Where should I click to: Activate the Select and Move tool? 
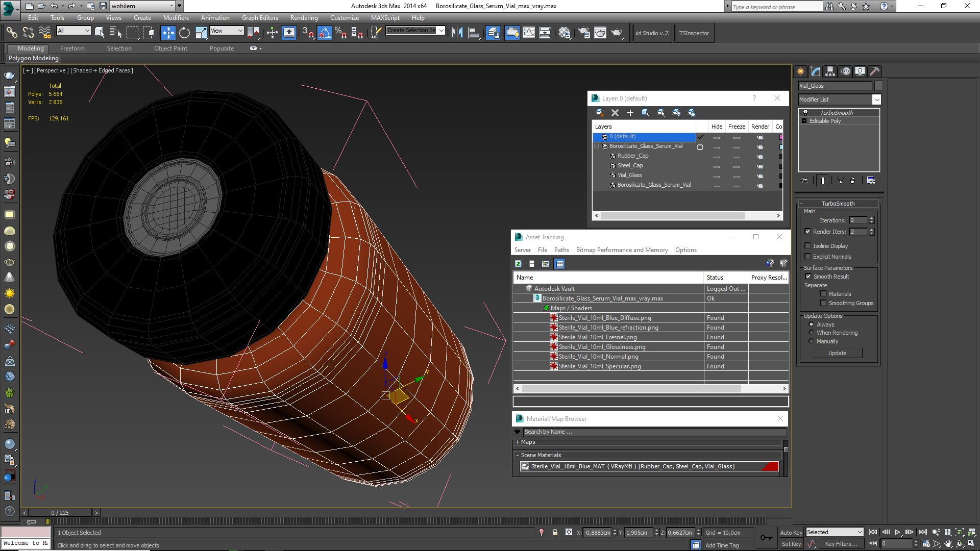(x=168, y=33)
